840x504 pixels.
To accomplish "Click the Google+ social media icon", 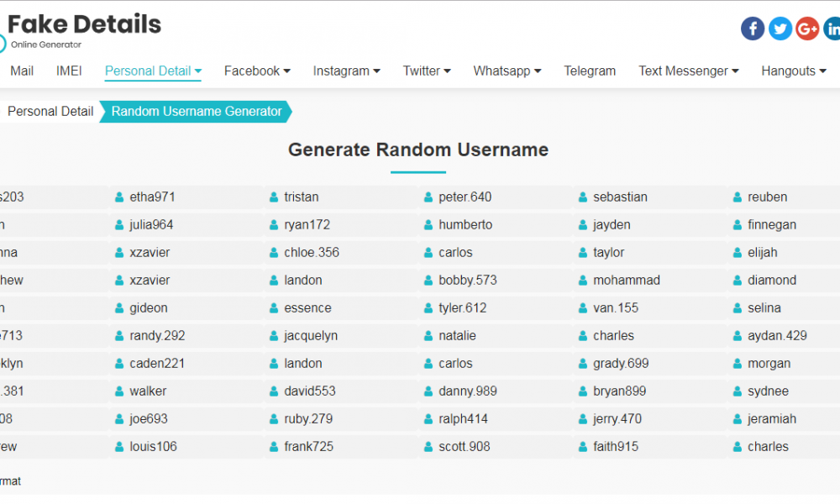I will (x=807, y=28).
